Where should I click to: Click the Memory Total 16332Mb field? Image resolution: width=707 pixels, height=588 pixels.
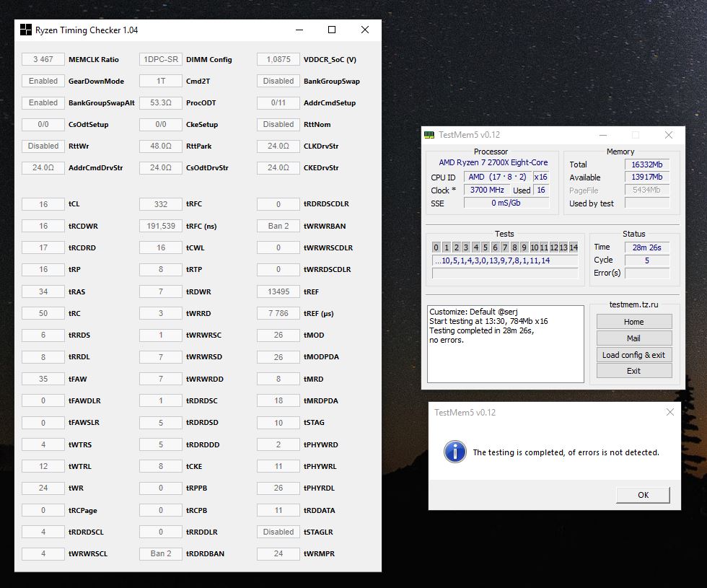647,164
